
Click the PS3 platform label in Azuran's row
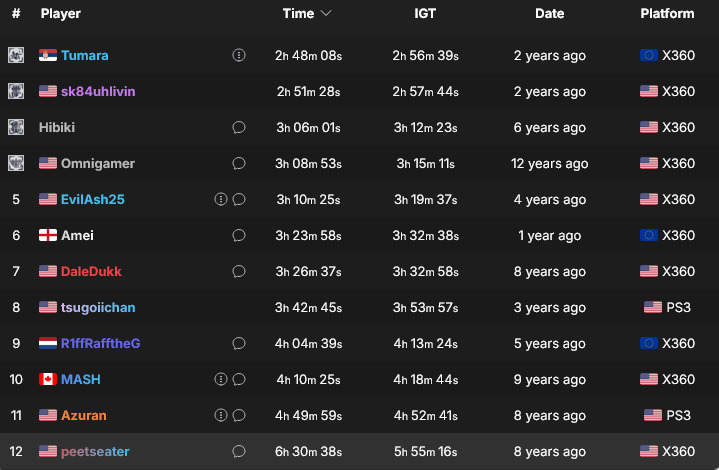(x=678, y=415)
